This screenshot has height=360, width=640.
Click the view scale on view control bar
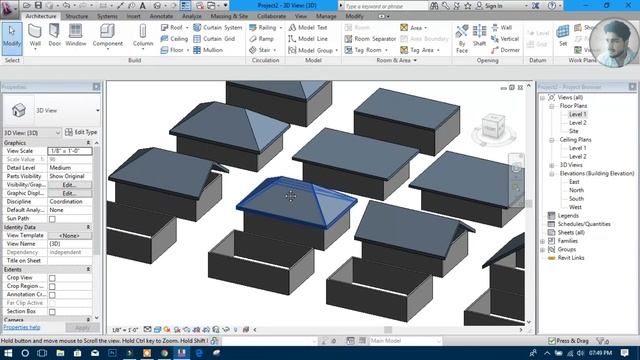(125, 330)
